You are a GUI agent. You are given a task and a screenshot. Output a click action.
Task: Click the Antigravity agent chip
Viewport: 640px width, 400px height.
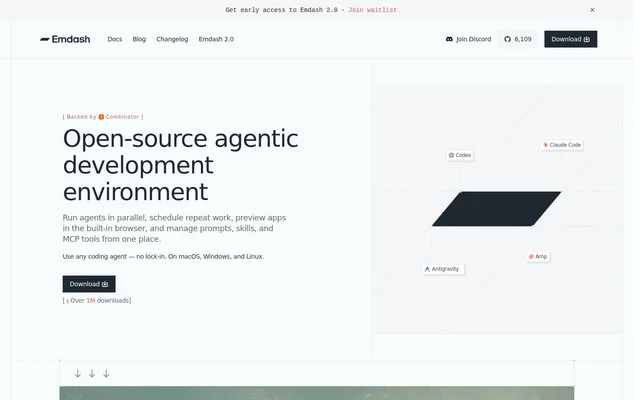point(443,269)
